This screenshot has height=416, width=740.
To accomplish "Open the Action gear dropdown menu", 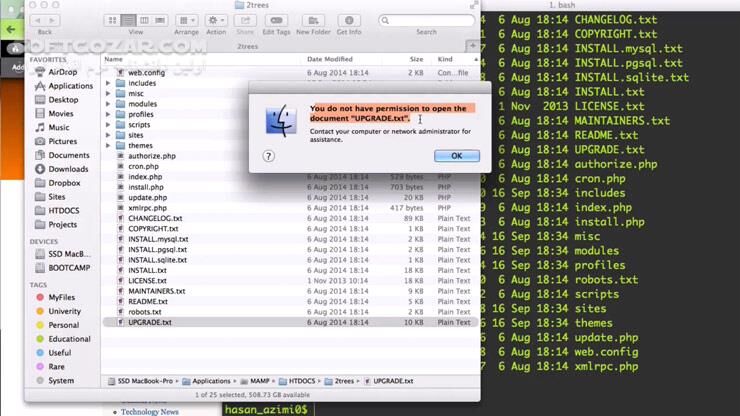I will click(216, 20).
